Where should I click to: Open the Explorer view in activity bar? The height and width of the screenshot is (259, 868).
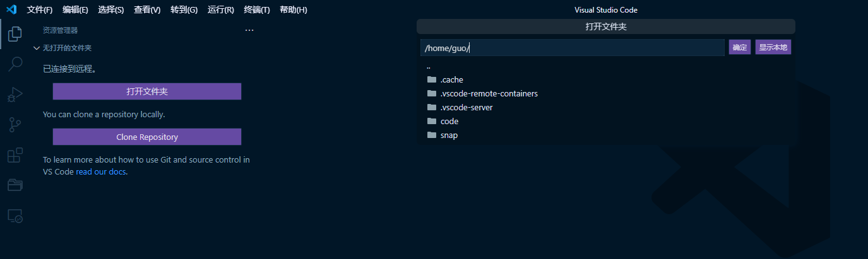click(15, 33)
